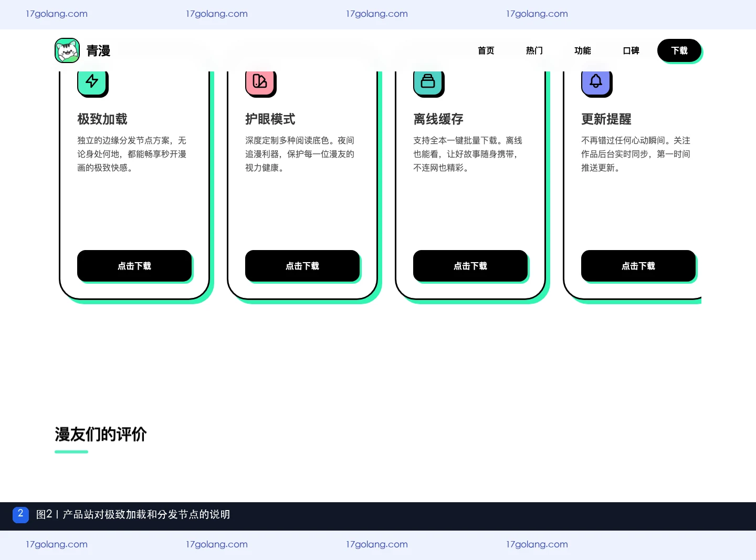Click the description starting with 支持全本一键批量下载
The height and width of the screenshot is (560, 756).
click(x=468, y=154)
